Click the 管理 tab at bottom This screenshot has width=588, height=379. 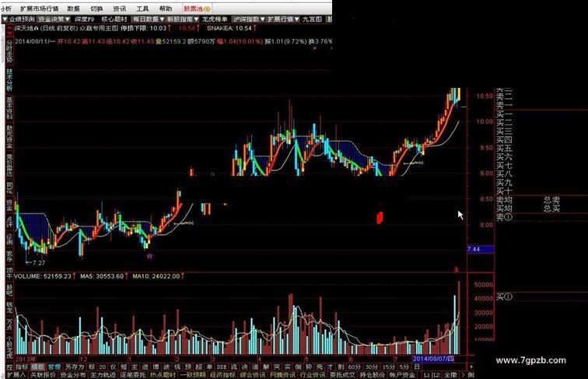54,367
